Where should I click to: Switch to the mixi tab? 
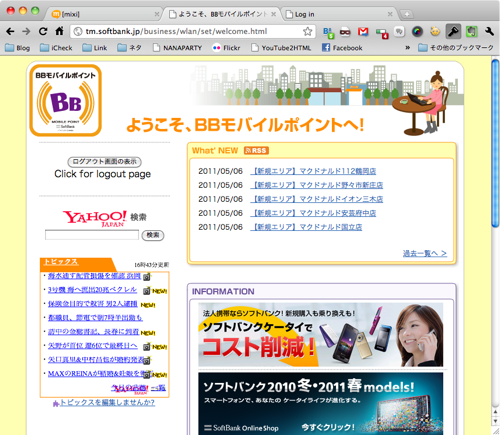tap(103, 14)
